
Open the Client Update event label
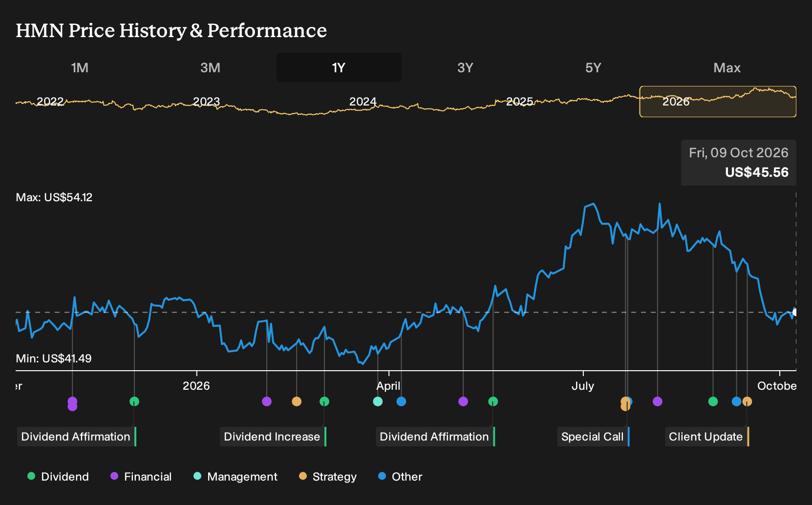[706, 437]
